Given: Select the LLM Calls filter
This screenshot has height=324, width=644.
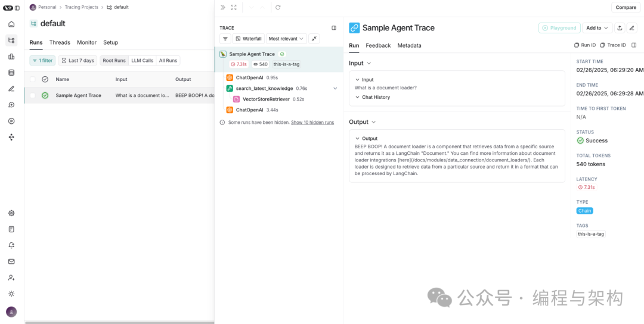Looking at the screenshot, I should click(142, 60).
